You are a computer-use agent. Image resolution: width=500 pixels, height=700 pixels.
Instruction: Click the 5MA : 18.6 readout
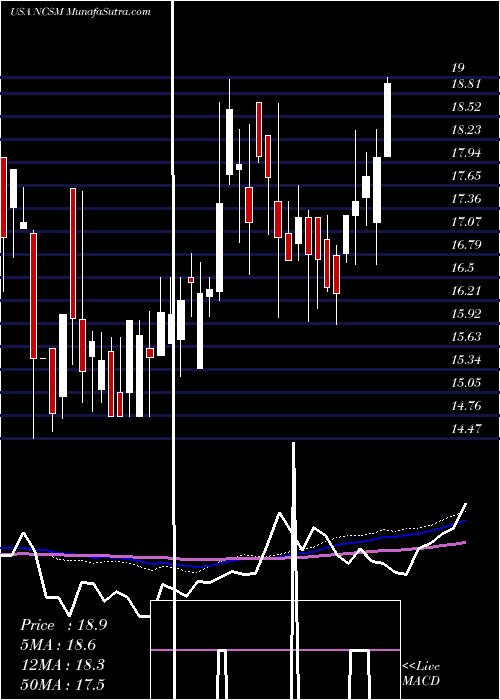[58, 645]
